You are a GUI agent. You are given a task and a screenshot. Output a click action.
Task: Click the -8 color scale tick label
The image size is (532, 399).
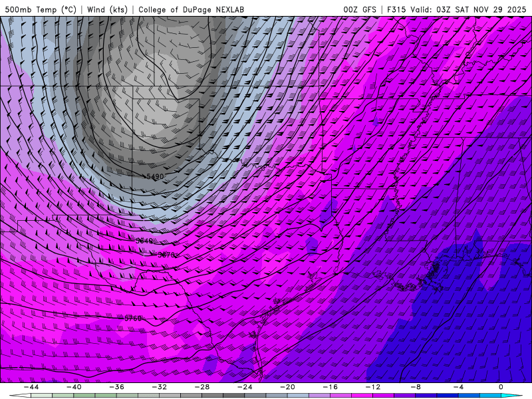point(416,387)
